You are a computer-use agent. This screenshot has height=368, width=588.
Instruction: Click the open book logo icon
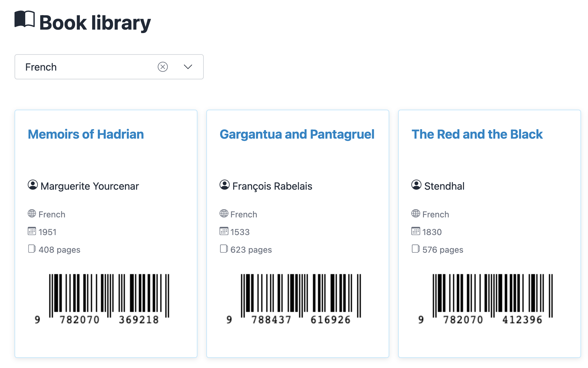pos(25,20)
